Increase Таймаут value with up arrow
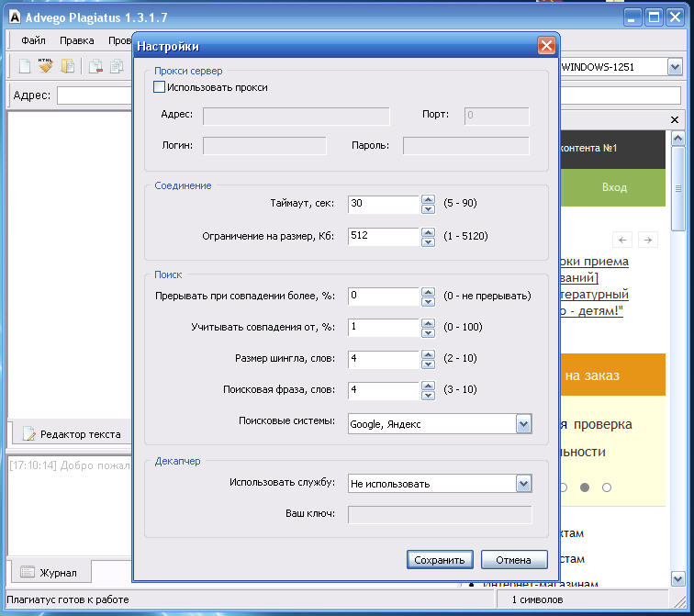694x616 pixels. pyautogui.click(x=428, y=199)
